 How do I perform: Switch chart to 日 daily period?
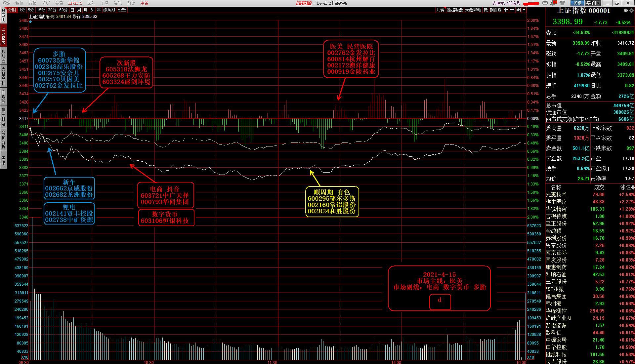click(72, 10)
